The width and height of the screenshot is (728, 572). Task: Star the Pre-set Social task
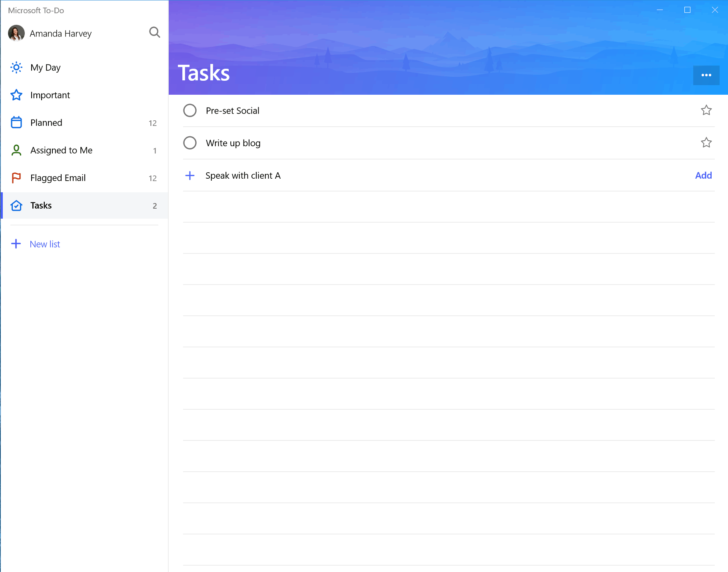(706, 110)
